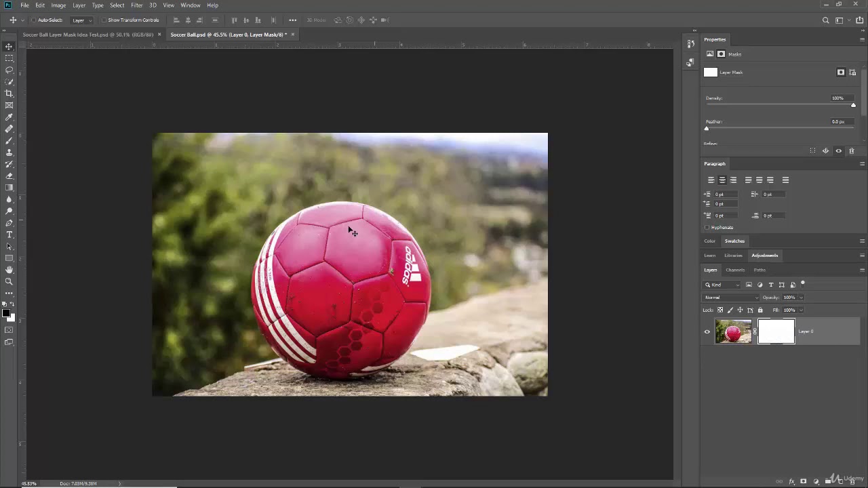Image resolution: width=868 pixels, height=488 pixels.
Task: Select the Crop tool
Action: (9, 94)
